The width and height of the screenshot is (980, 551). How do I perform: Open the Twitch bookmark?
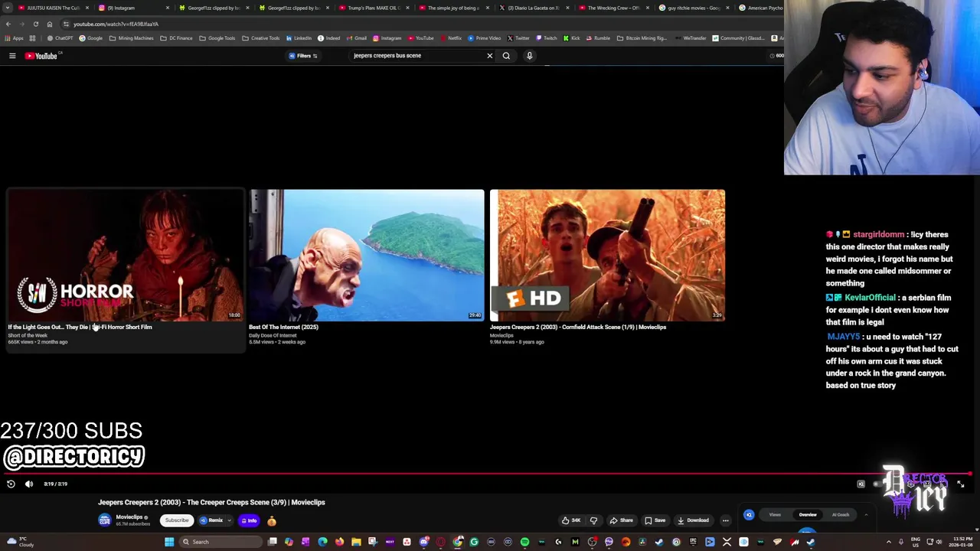point(547,38)
